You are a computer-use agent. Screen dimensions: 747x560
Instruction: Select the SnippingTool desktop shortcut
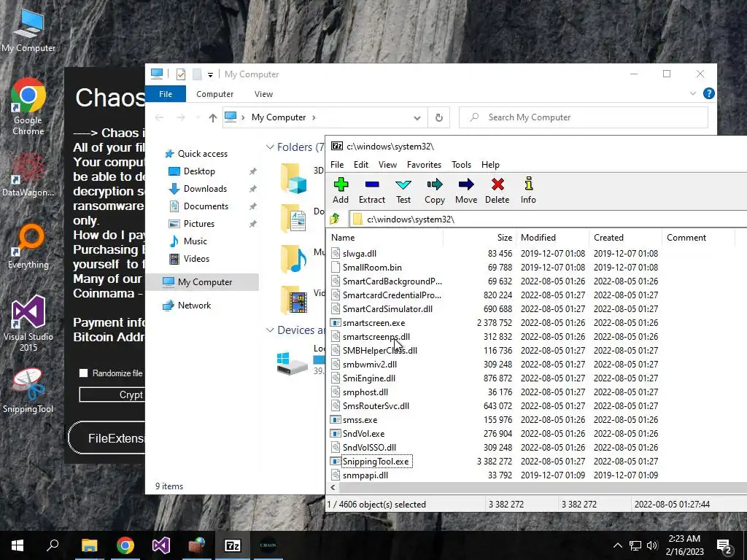[x=28, y=391]
